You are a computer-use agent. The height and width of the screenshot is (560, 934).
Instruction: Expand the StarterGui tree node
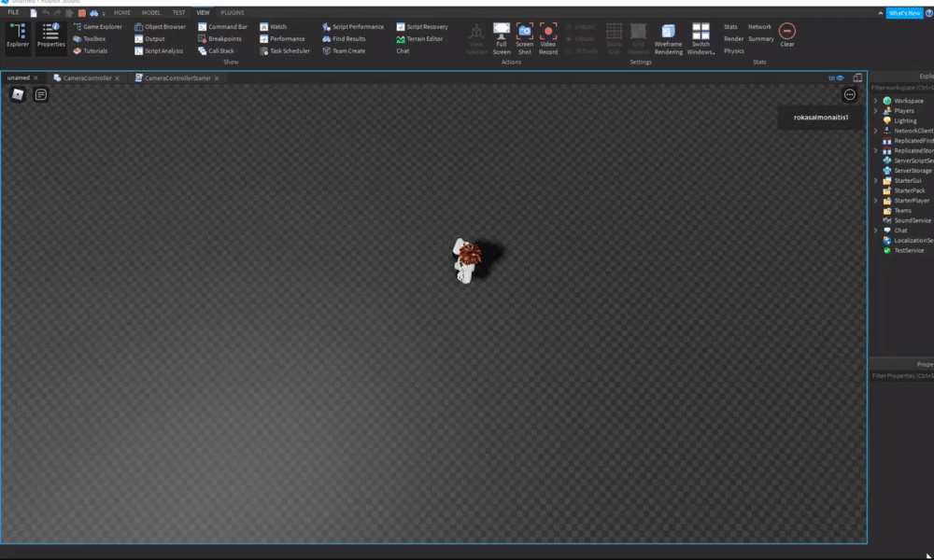(x=876, y=180)
